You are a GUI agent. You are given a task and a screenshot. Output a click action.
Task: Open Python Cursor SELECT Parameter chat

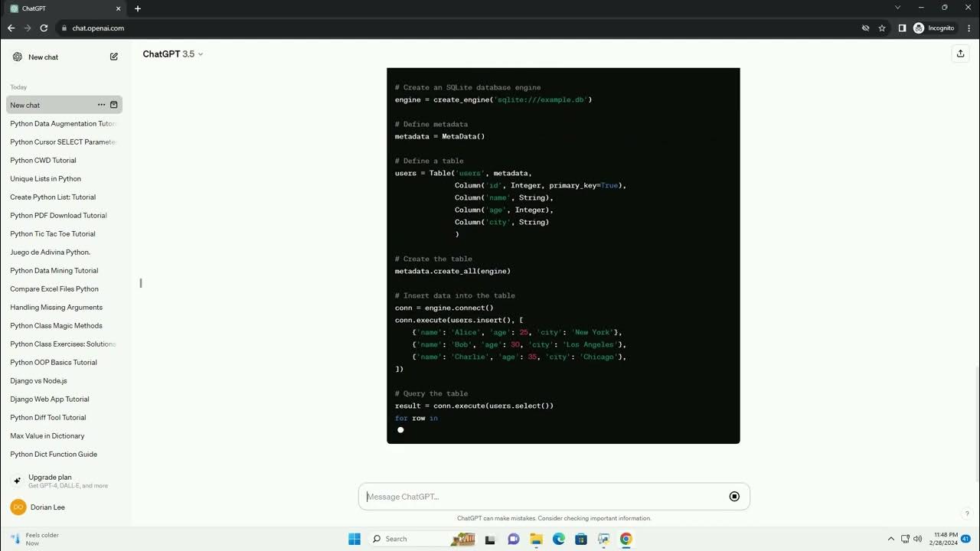(64, 142)
